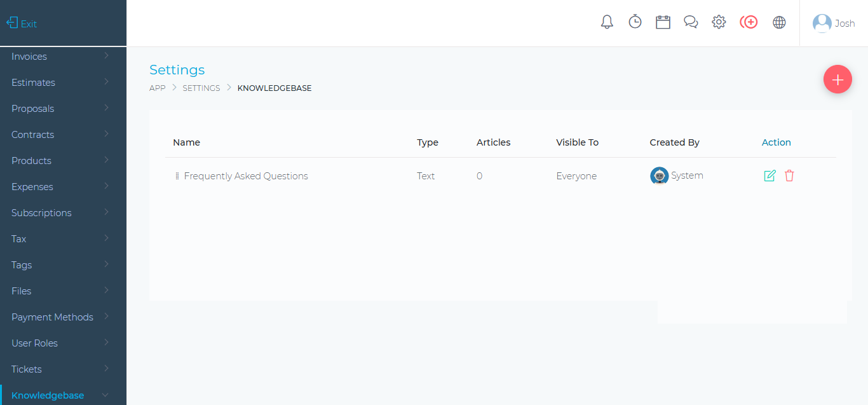
Task: Click the red quick-add plus icon
Action: click(749, 22)
